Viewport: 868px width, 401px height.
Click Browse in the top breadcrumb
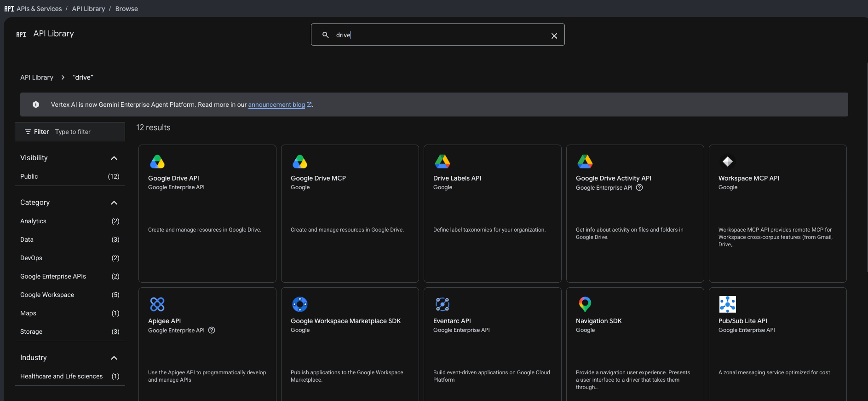click(126, 9)
